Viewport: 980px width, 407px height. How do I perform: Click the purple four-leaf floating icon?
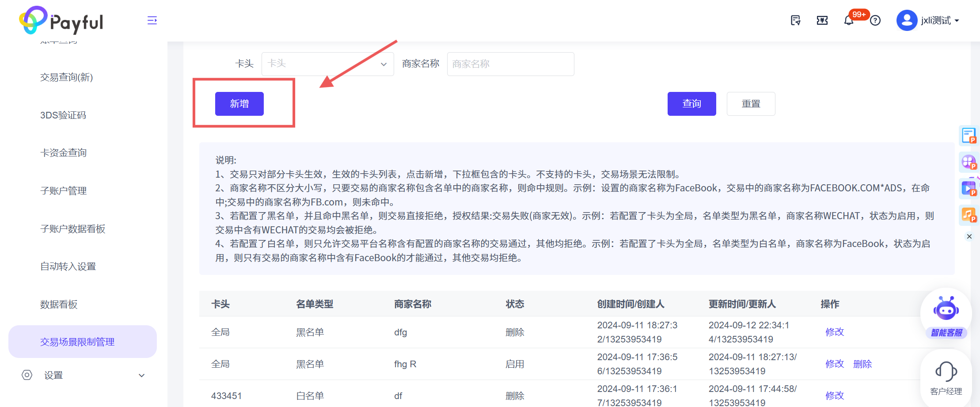pyautogui.click(x=969, y=162)
